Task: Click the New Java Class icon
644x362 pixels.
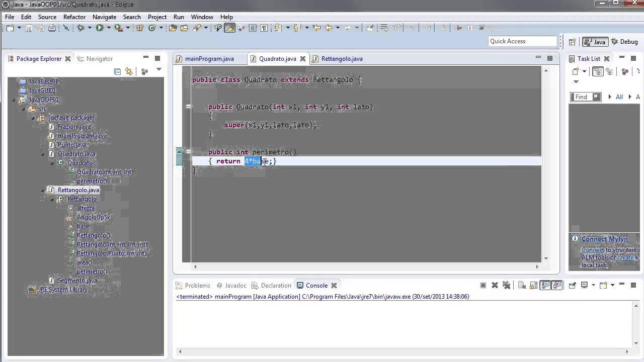Action: coord(152,28)
